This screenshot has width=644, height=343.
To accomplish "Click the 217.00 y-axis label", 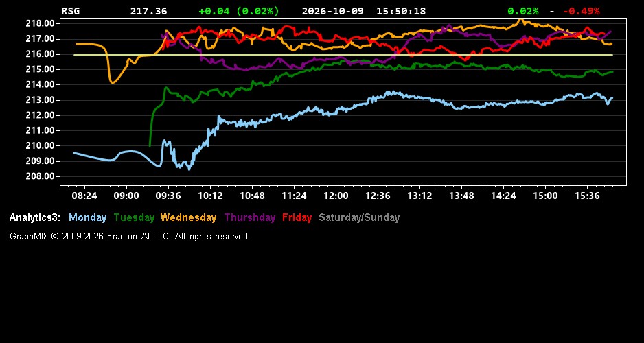I will [x=41, y=39].
